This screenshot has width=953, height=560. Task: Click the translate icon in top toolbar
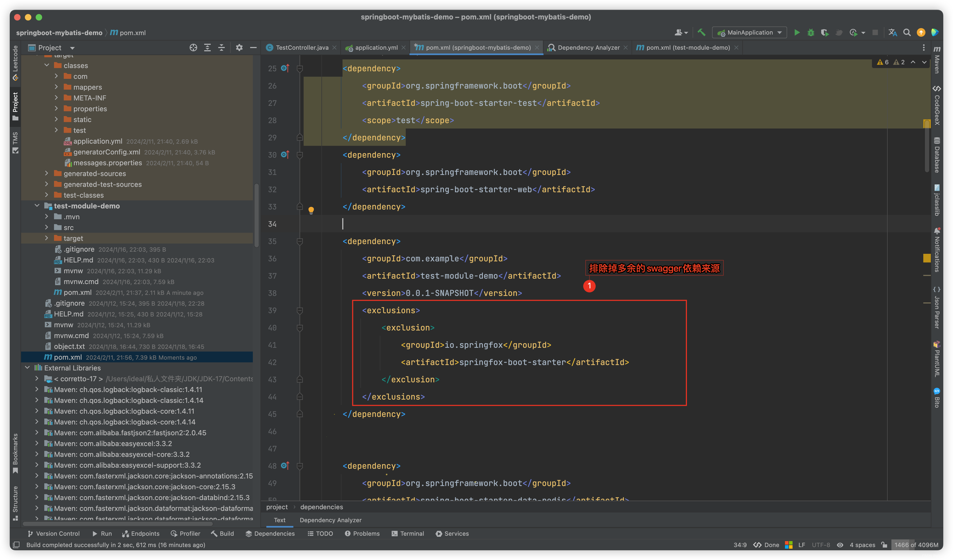tap(892, 32)
